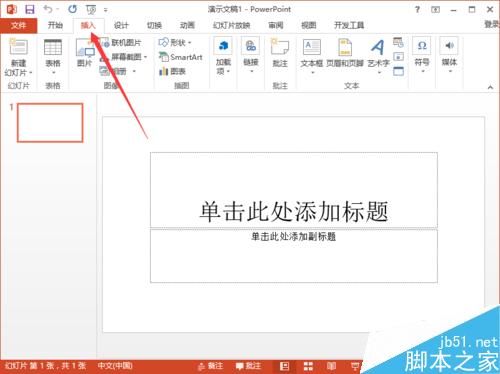The height and width of the screenshot is (374, 500).
Task: Switch to the 设计 (Design) tab
Action: coord(121,25)
